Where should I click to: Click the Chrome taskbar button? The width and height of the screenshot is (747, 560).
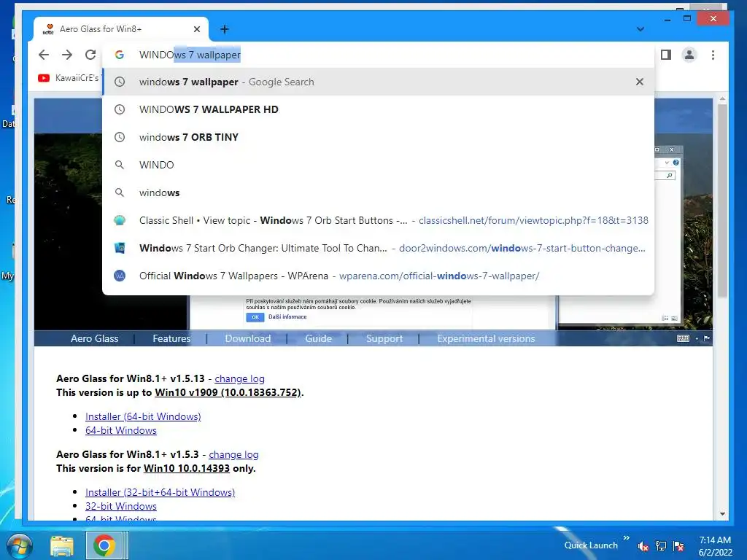104,545
